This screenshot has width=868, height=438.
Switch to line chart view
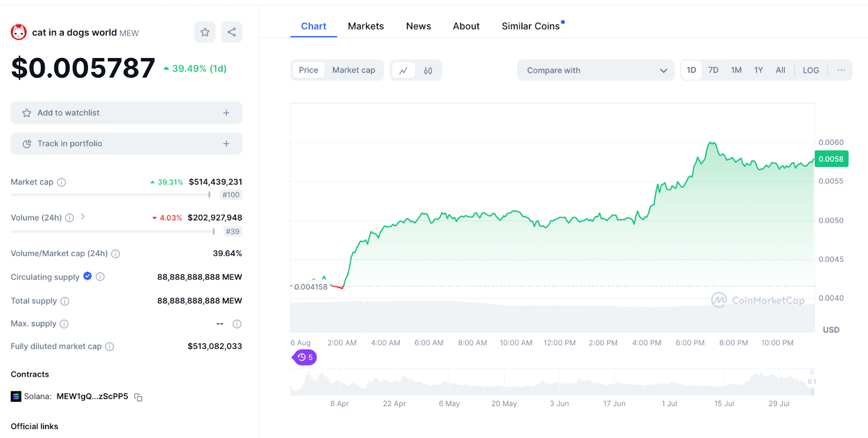click(403, 71)
